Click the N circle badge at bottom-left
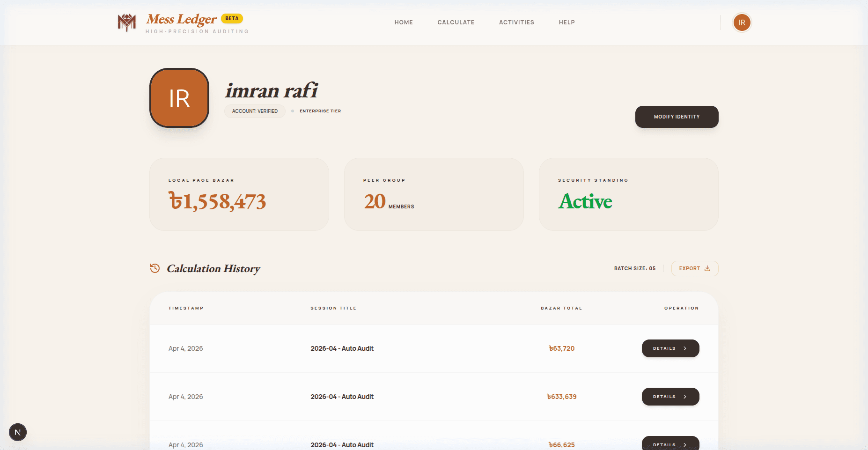Image resolution: width=868 pixels, height=450 pixels. pyautogui.click(x=18, y=432)
